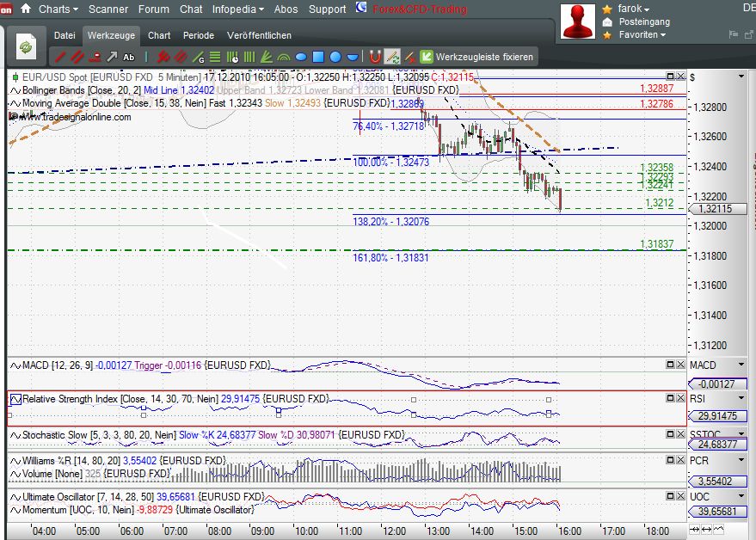Click the delete drawings eraser tool
Screen dimensions: 756x540
(409, 58)
